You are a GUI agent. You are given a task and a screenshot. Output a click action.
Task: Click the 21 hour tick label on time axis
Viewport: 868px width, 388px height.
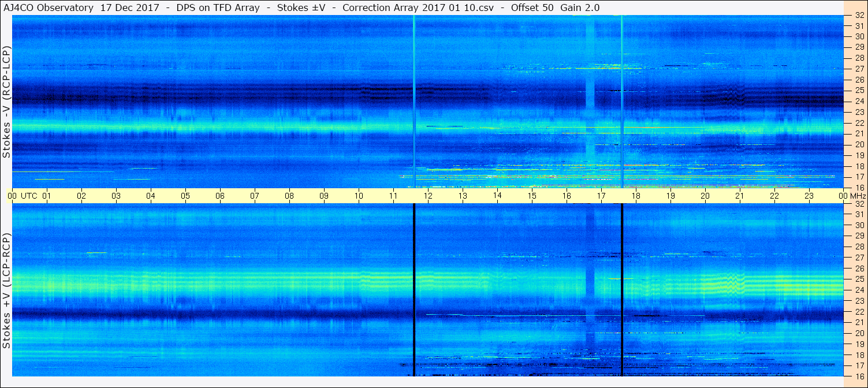tap(740, 196)
